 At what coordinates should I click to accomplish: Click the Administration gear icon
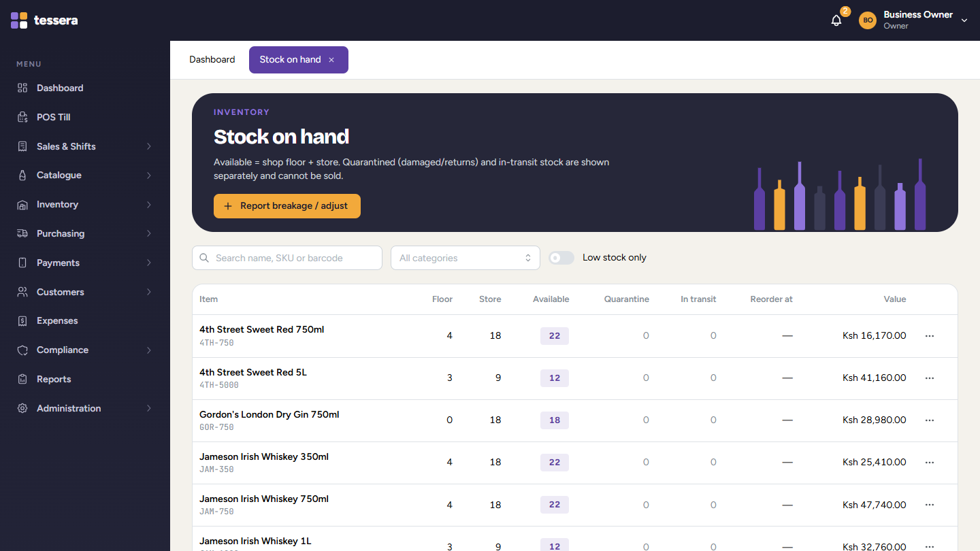pyautogui.click(x=22, y=408)
